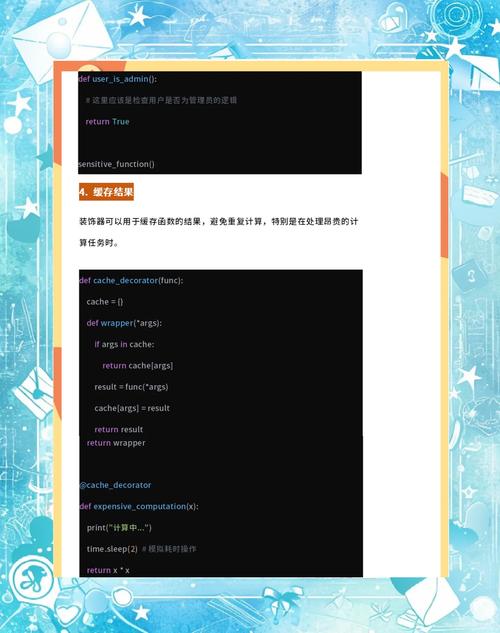Click the line 'return cache[args]'
Screen dimensions: 500x633
pyautogui.click(x=138, y=366)
